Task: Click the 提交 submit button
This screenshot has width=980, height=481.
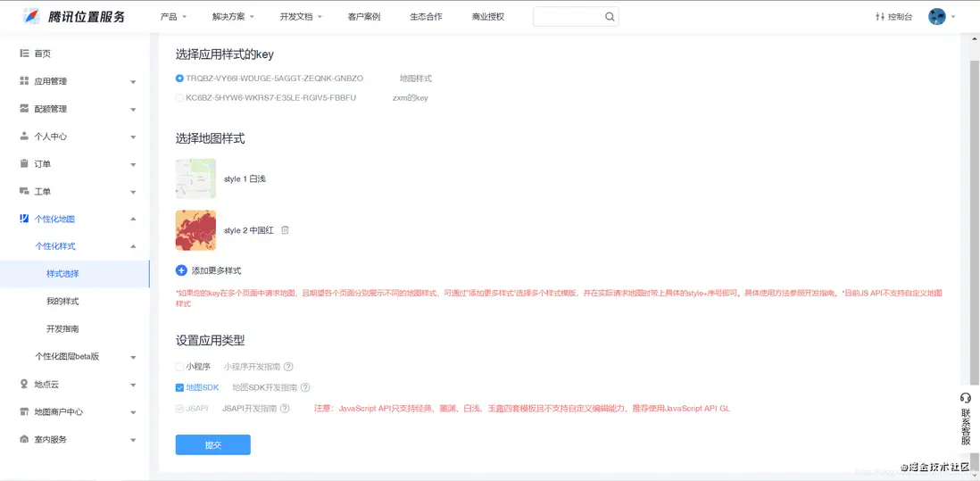Action: [213, 444]
